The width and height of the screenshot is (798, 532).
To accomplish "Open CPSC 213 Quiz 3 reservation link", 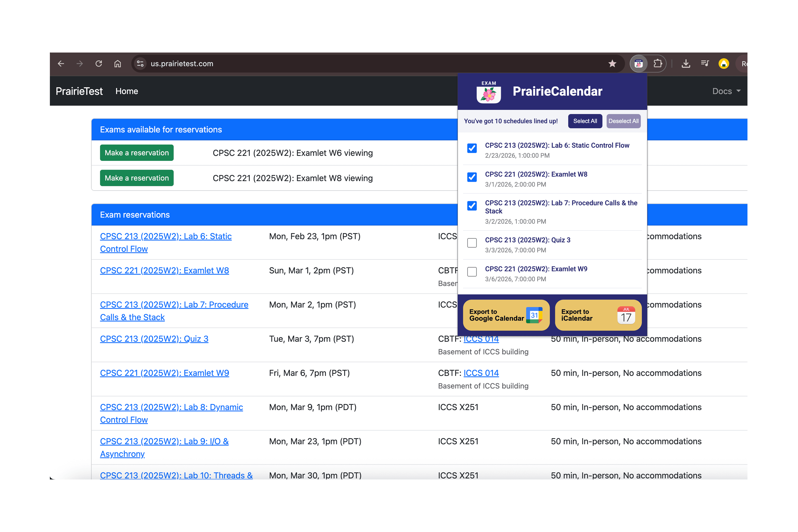I will 154,339.
